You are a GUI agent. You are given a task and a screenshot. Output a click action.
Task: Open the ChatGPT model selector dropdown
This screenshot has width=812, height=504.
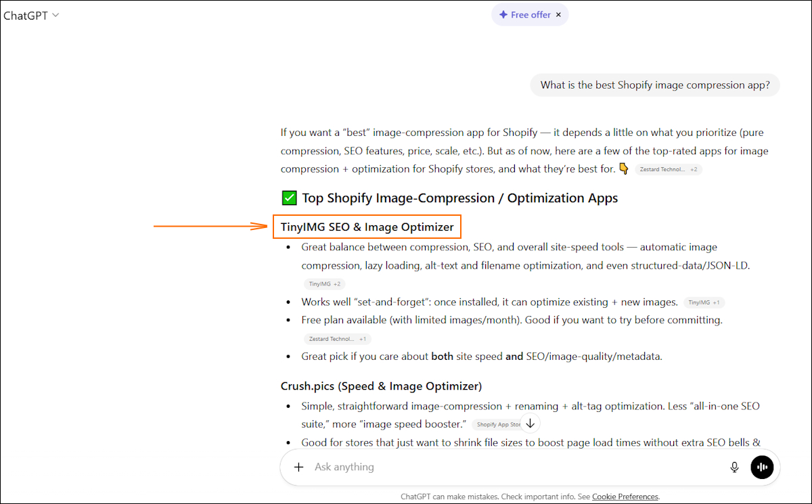pos(31,14)
